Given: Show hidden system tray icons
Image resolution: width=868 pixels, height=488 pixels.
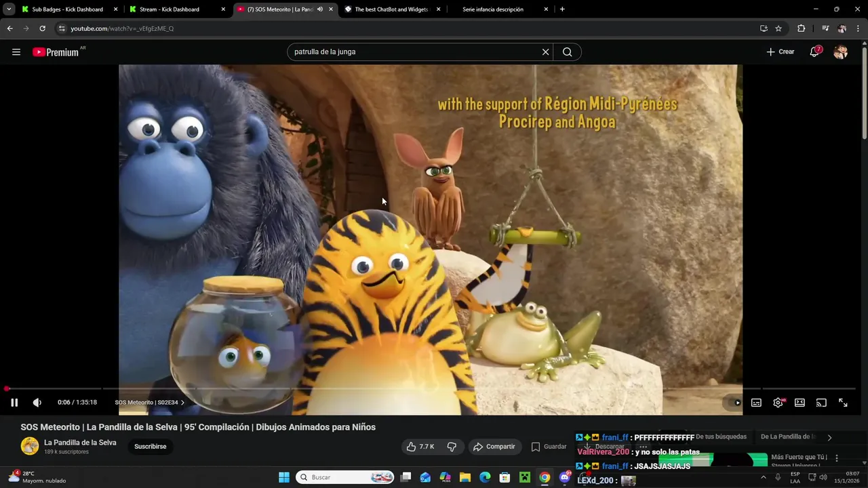Looking at the screenshot, I should (764, 477).
